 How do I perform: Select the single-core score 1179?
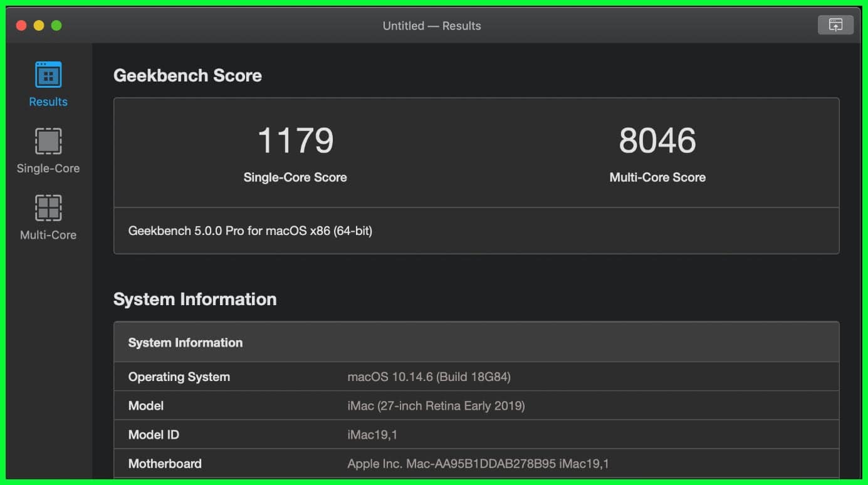coord(295,140)
